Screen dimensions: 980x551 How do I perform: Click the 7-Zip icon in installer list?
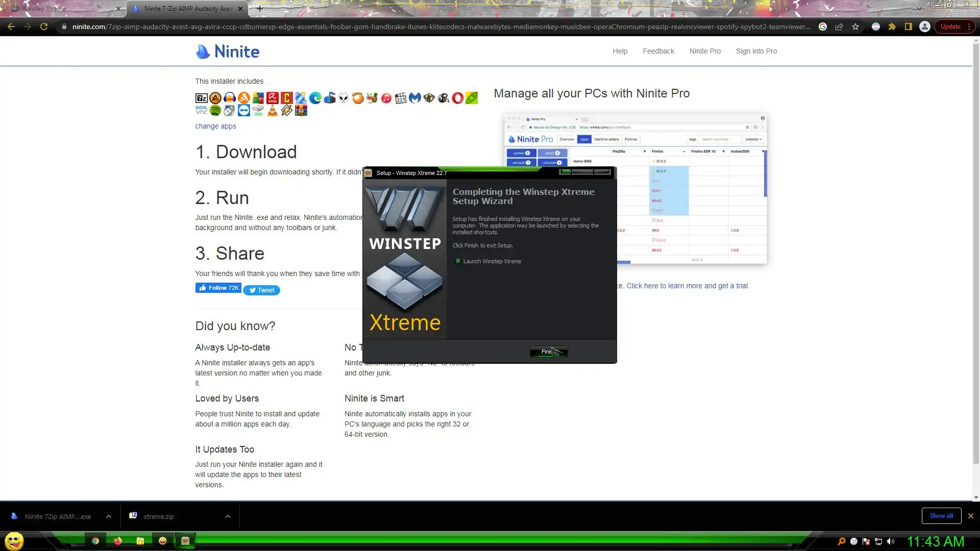tap(201, 98)
